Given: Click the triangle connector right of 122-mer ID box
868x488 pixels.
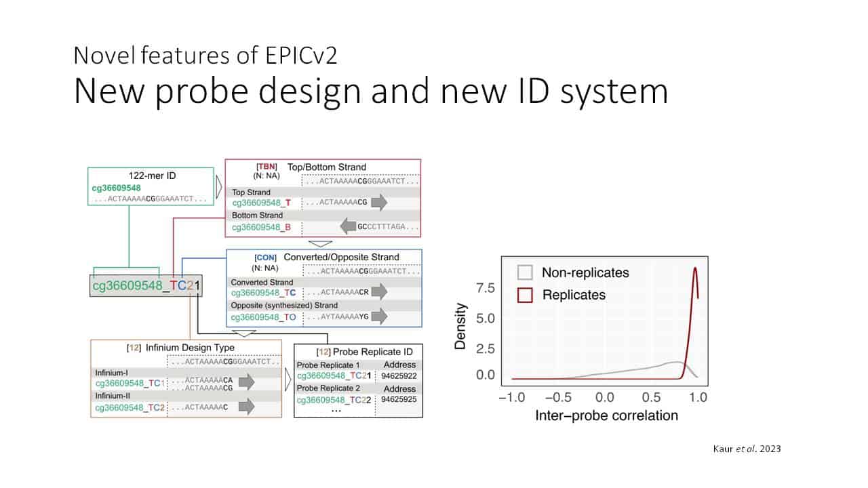Looking at the screenshot, I should click(x=219, y=184).
